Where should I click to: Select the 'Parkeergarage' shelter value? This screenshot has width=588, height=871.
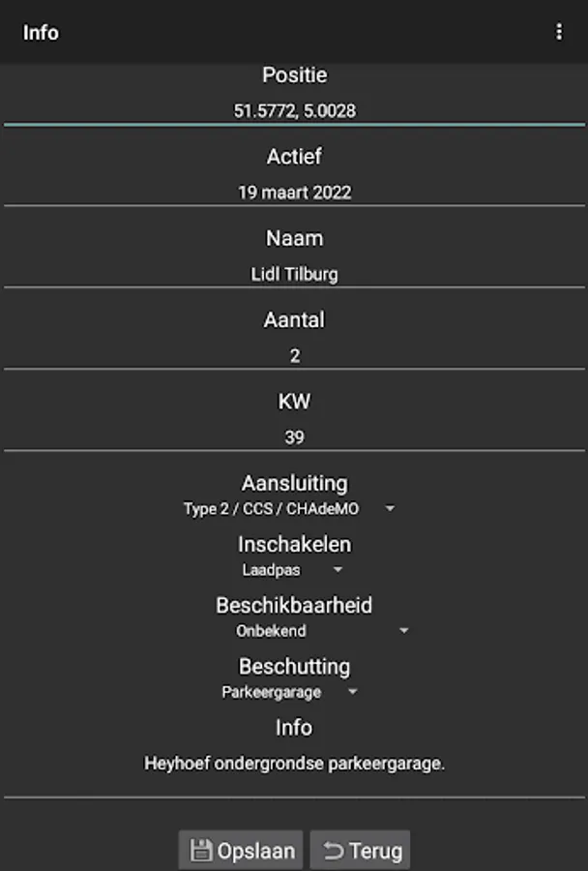pyautogui.click(x=271, y=692)
